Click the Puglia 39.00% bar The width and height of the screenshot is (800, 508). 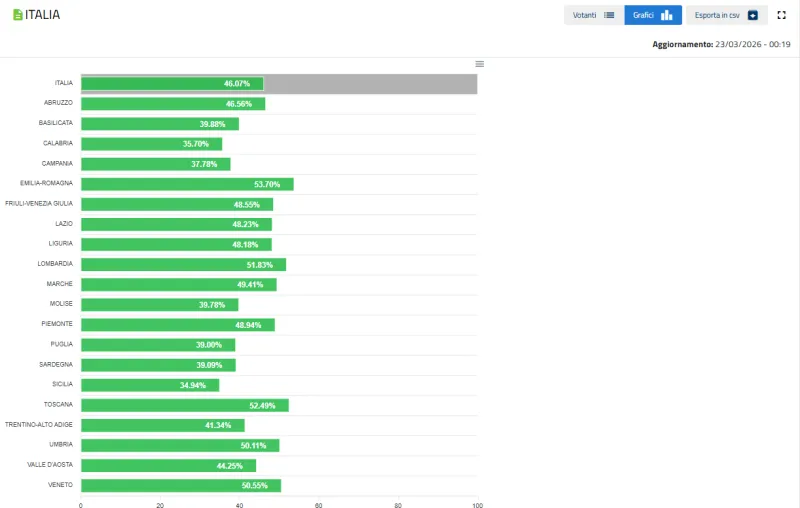click(158, 345)
